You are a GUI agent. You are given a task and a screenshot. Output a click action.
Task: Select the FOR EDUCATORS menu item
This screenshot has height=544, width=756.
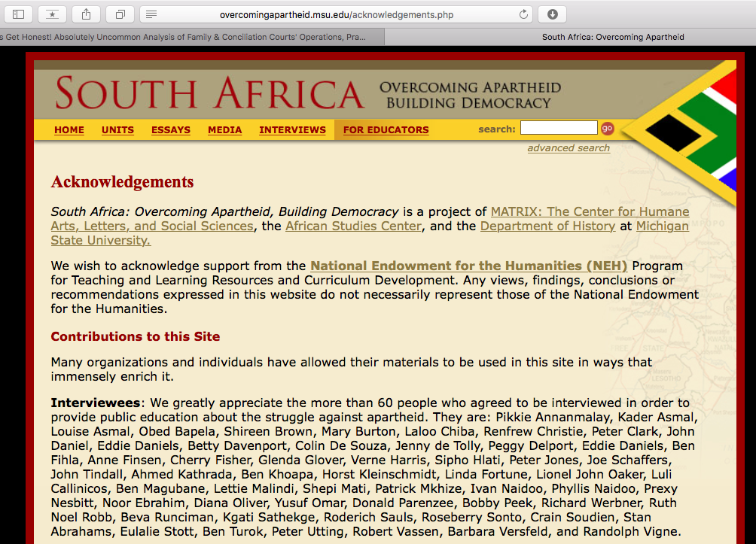pos(386,130)
